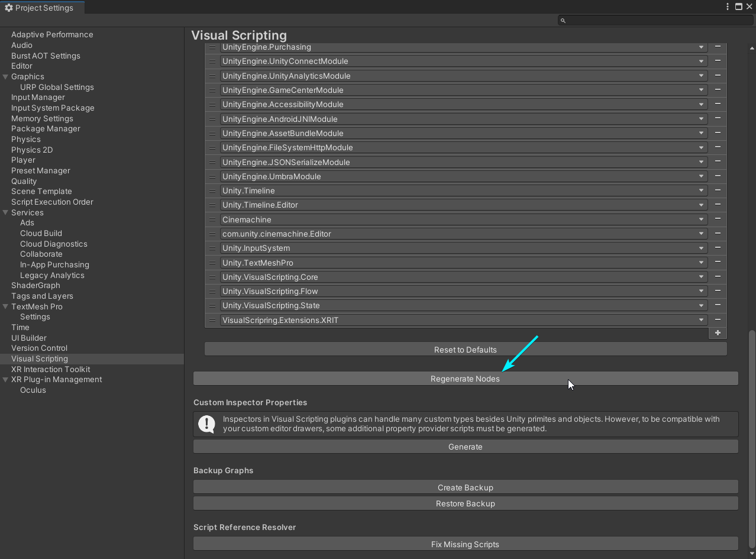Open the UnityEngine.FileSystemHttpModule dropdown

click(464, 147)
